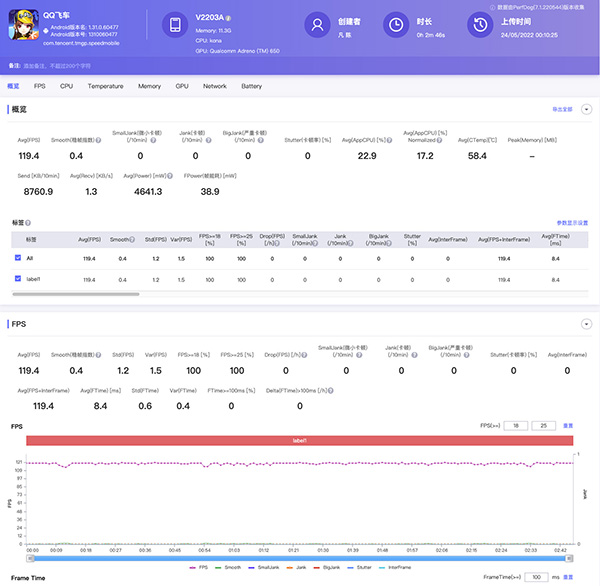Toggle the All row checkbox
This screenshot has height=586, width=600.
tap(17, 258)
